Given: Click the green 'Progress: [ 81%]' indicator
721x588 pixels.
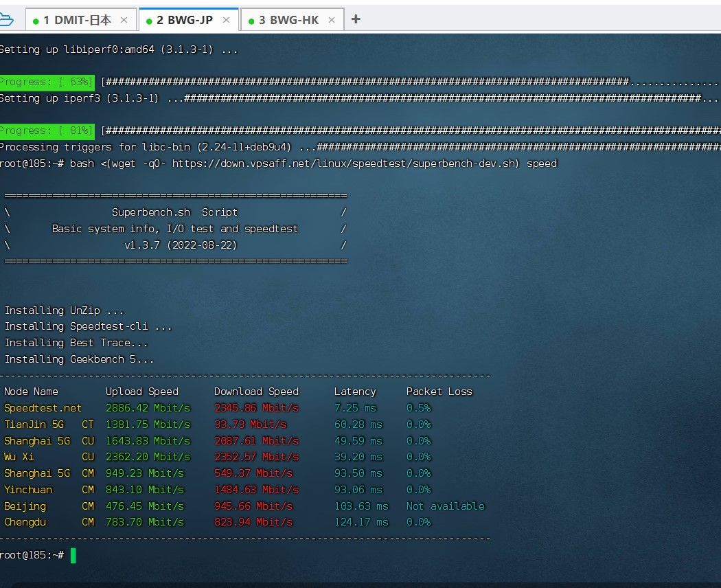Looking at the screenshot, I should (x=47, y=131).
